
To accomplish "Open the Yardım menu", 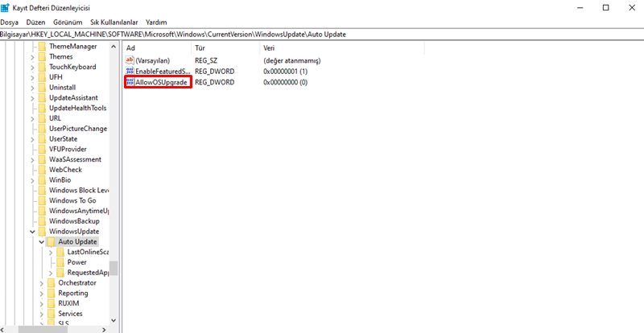I will click(156, 23).
